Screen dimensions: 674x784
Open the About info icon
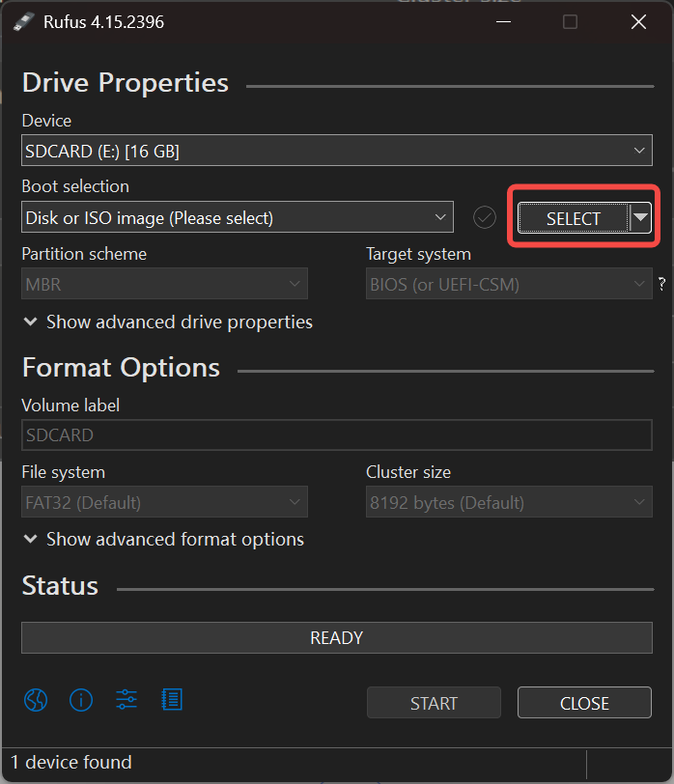click(81, 700)
